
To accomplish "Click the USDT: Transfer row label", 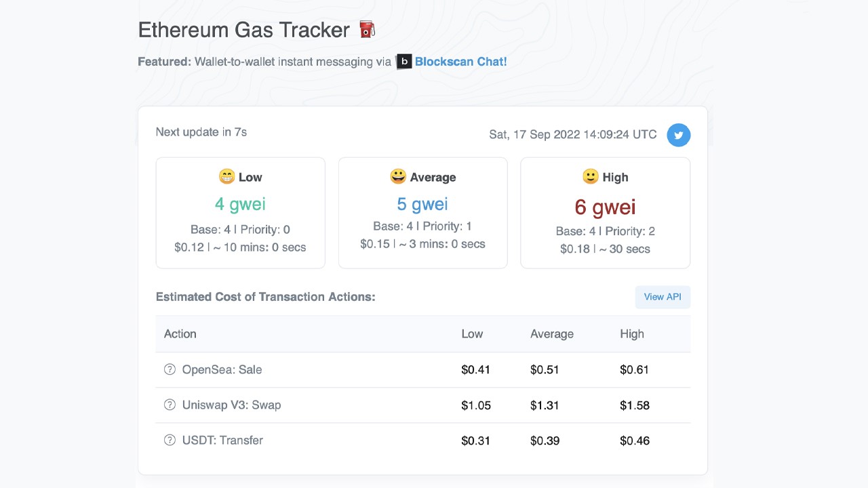I will 222,440.
